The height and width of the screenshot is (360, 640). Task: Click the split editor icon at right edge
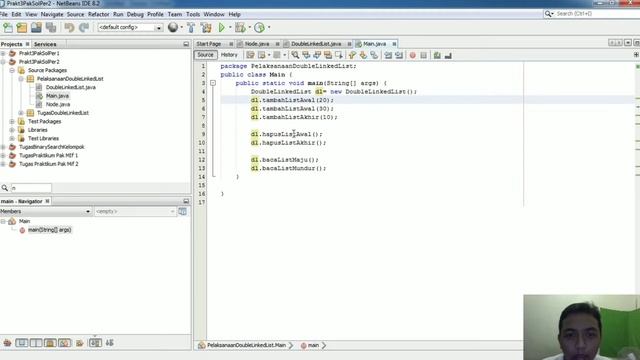point(636,55)
